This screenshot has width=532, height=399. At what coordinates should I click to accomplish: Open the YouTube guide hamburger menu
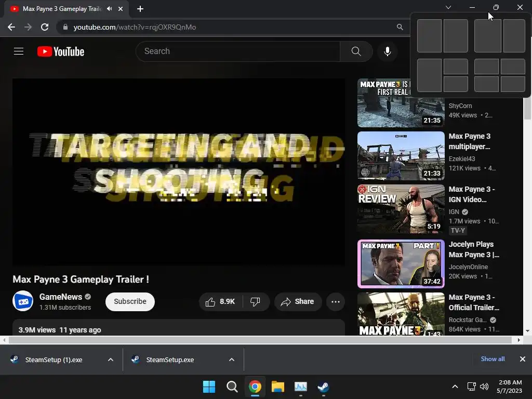click(19, 51)
